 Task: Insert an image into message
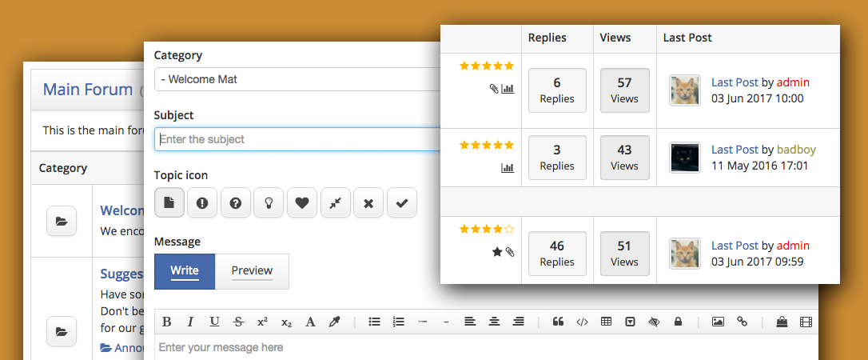(718, 322)
